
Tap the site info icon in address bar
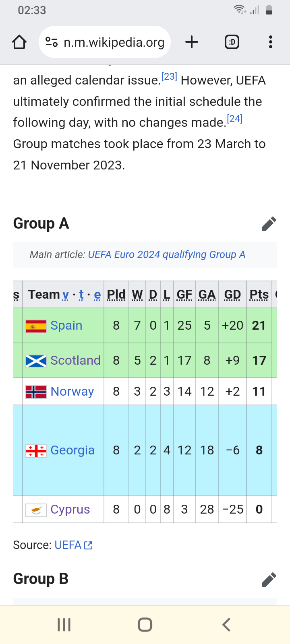tap(52, 42)
